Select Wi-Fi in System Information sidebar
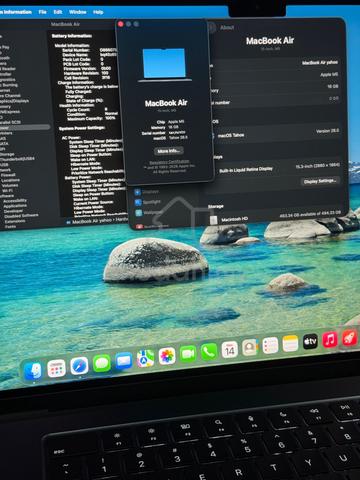This screenshot has width=360, height=480. 7,191
